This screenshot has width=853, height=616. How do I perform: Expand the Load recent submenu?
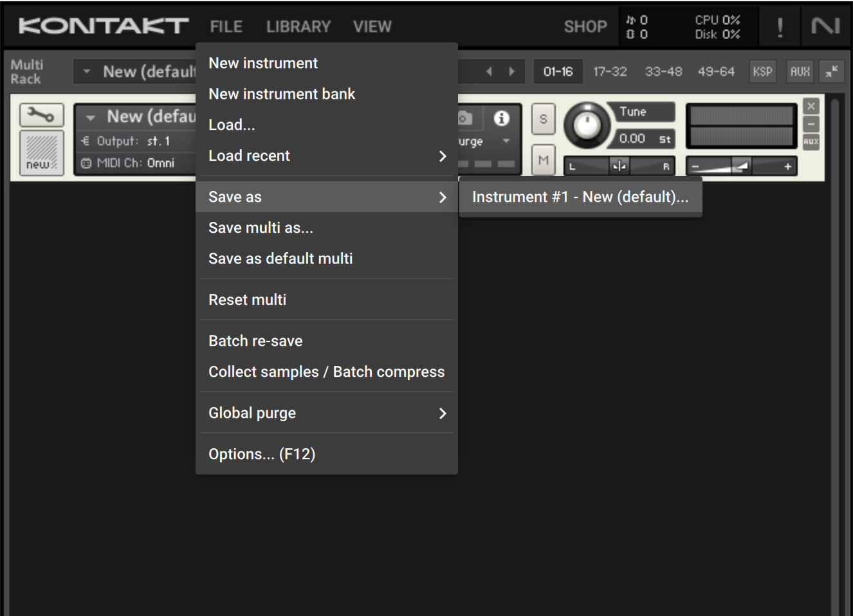[x=442, y=156]
